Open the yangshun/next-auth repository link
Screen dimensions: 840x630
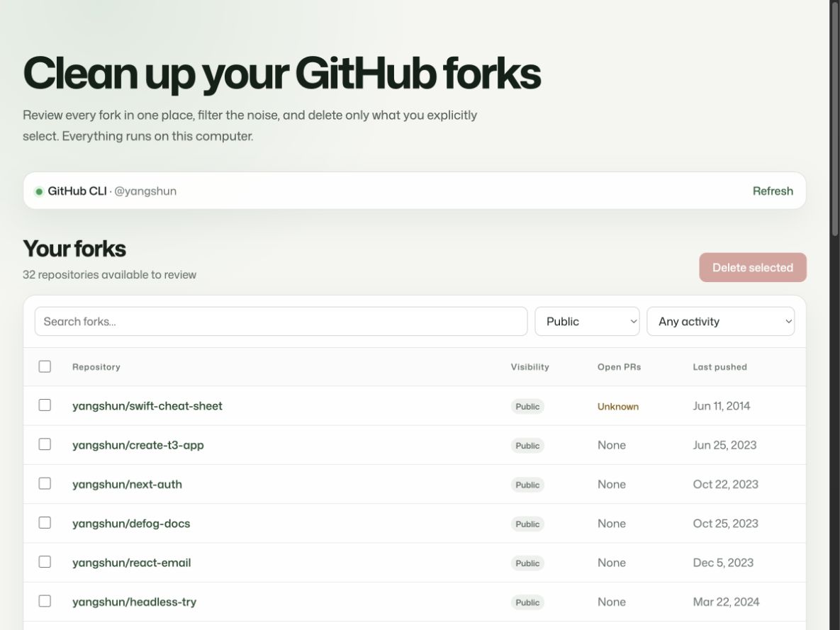(127, 484)
